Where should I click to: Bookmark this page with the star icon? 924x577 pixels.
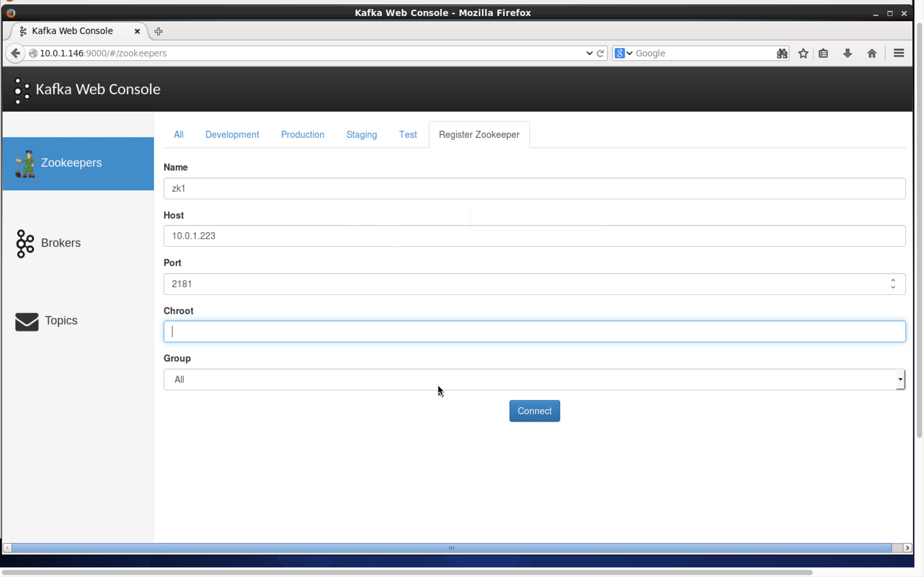(803, 54)
